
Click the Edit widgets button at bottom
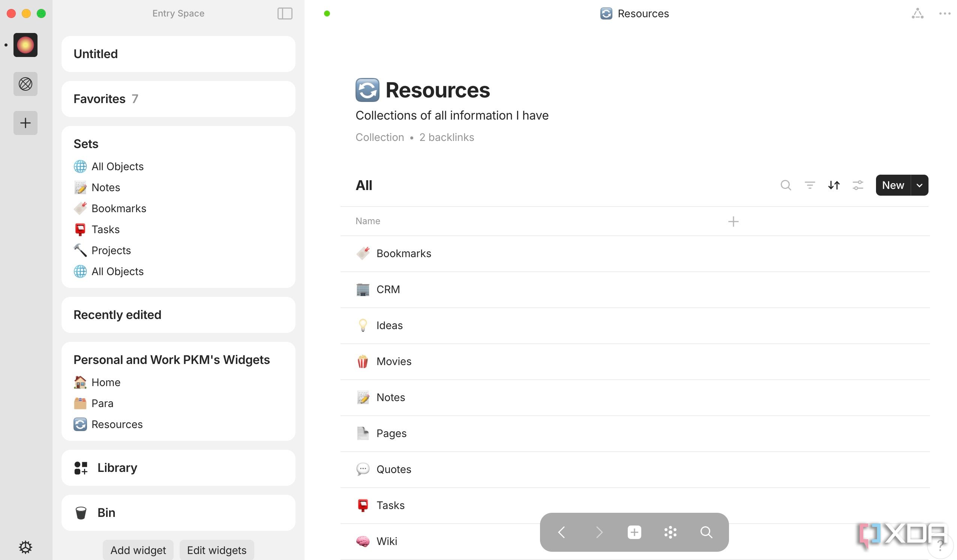216,550
